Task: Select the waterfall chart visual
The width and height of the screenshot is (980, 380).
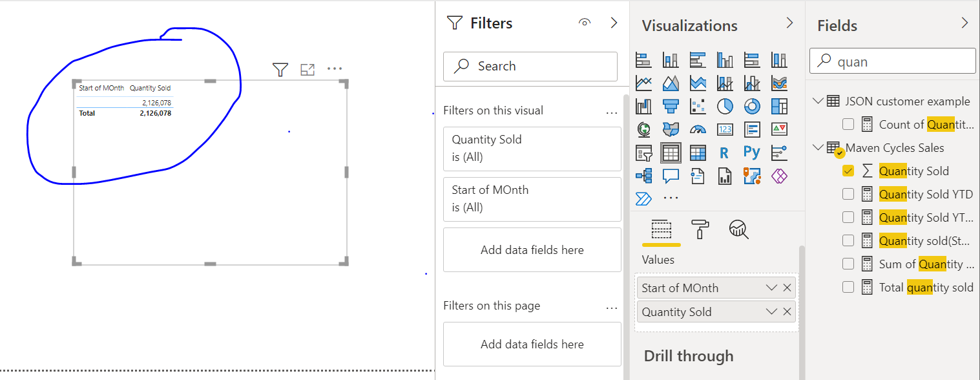Action: 643,106
